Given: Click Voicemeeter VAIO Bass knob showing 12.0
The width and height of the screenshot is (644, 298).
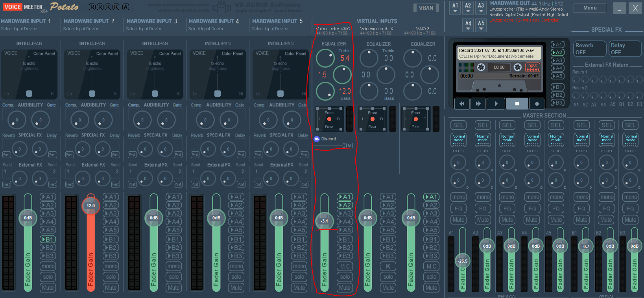Looking at the screenshot, I should point(325,91).
